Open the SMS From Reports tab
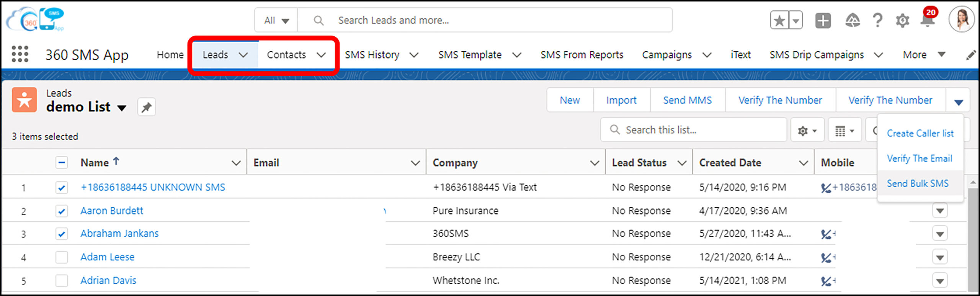The height and width of the screenshot is (296, 980). point(582,55)
